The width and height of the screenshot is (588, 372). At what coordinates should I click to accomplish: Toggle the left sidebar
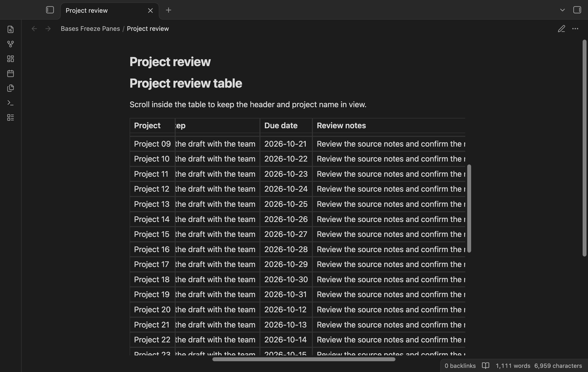[50, 10]
